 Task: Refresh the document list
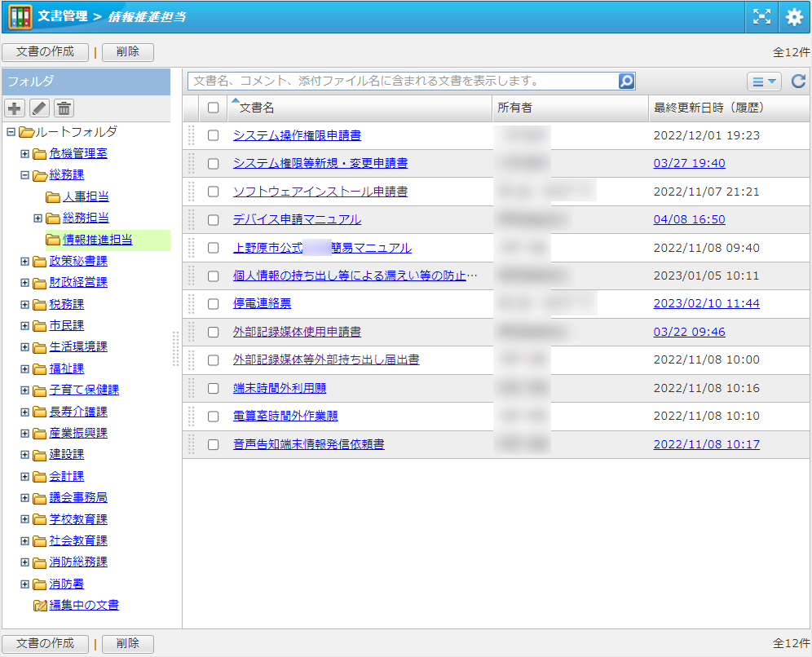(798, 81)
